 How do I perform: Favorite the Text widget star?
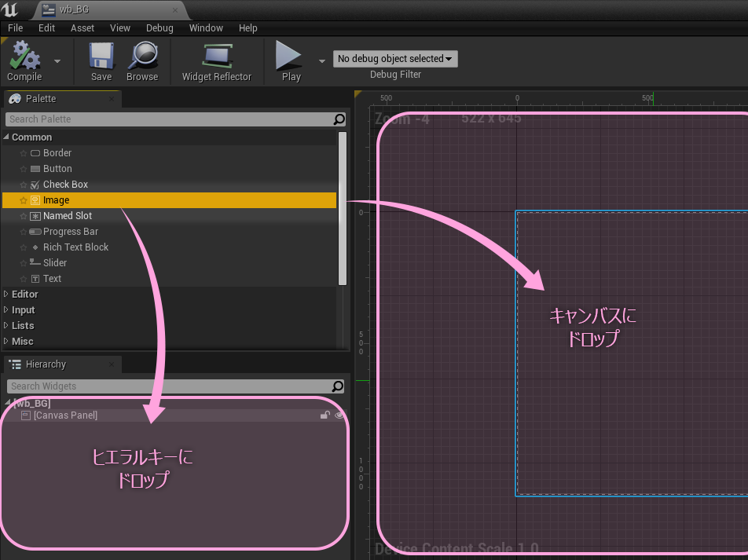[x=24, y=279]
